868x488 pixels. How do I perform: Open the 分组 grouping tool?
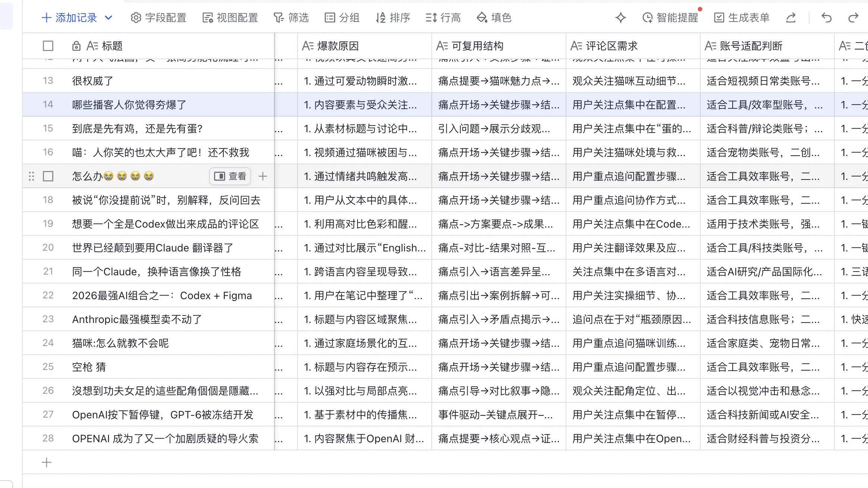coord(342,18)
